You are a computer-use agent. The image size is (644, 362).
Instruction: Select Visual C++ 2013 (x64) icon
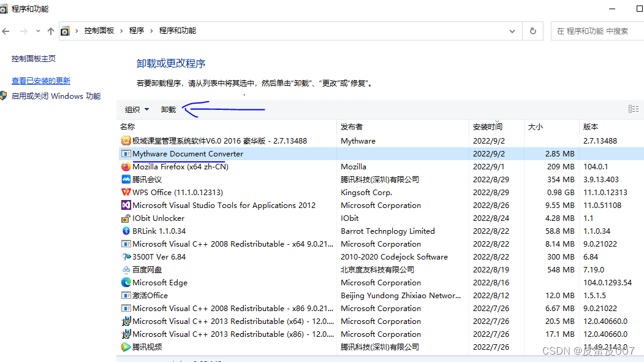tap(126, 321)
